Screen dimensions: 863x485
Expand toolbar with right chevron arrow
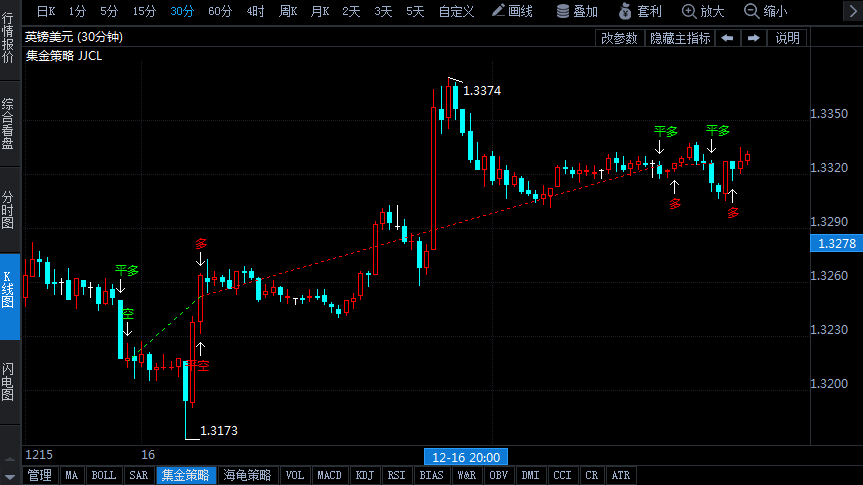853,11
